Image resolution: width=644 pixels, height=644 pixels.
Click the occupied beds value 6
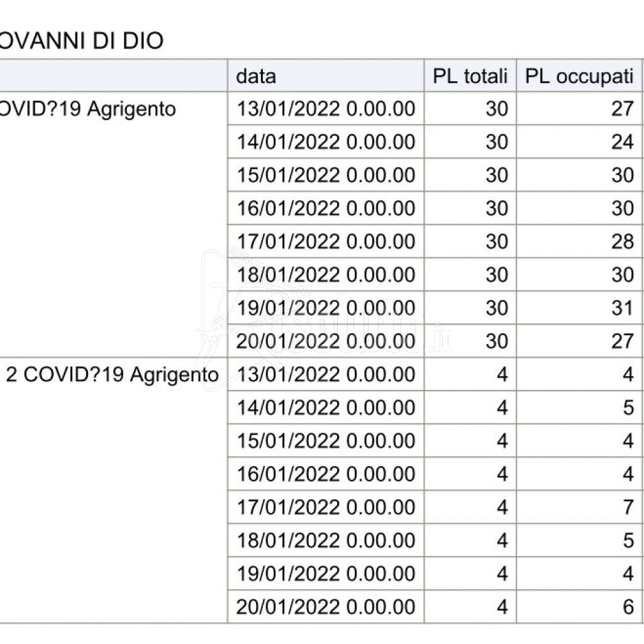click(x=628, y=607)
